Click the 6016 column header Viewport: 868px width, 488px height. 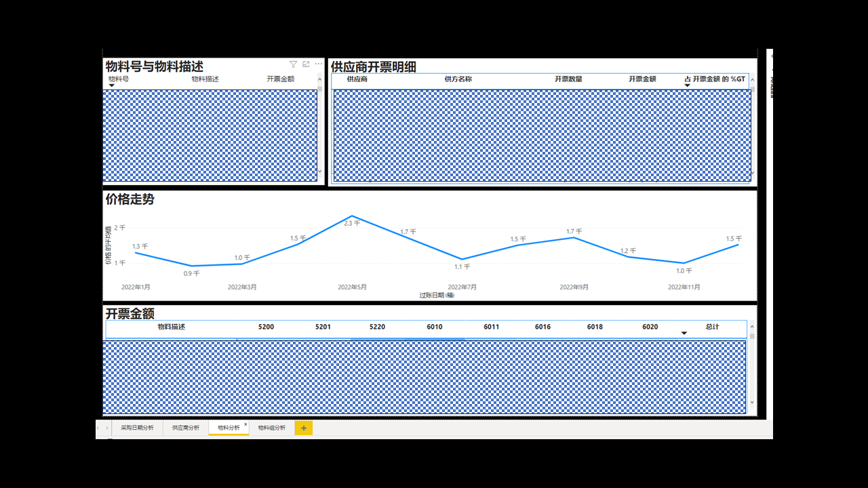pos(542,327)
